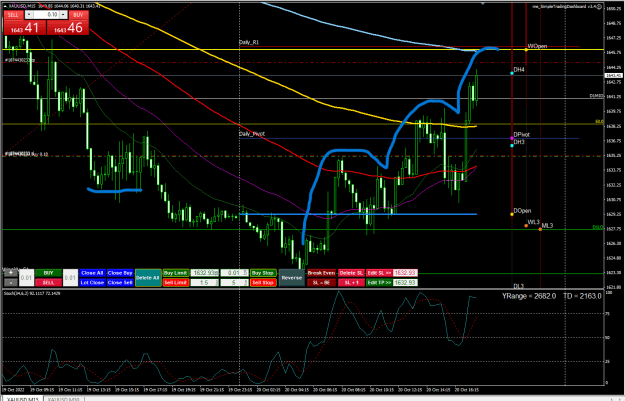Click the Sell Stop button
Image resolution: width=625 pixels, height=401 pixels.
point(263,282)
